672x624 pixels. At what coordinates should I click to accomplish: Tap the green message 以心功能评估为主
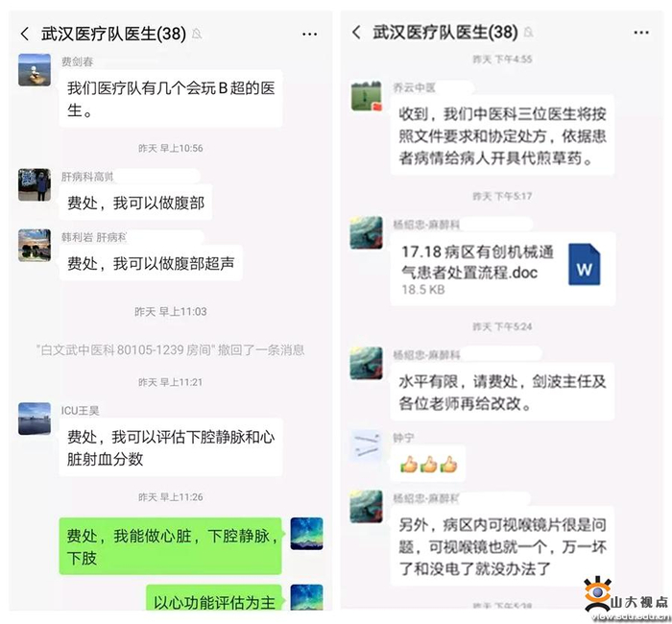[214, 599]
